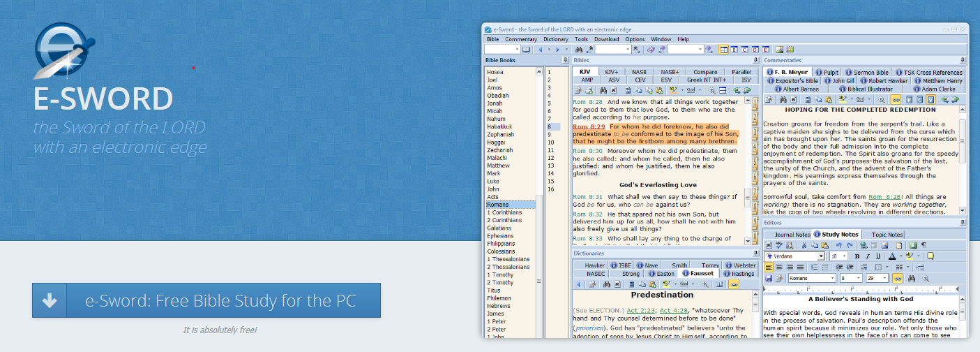Click the Editors binoculars search icon
The width and height of the screenshot is (980, 352).
click(x=911, y=278)
